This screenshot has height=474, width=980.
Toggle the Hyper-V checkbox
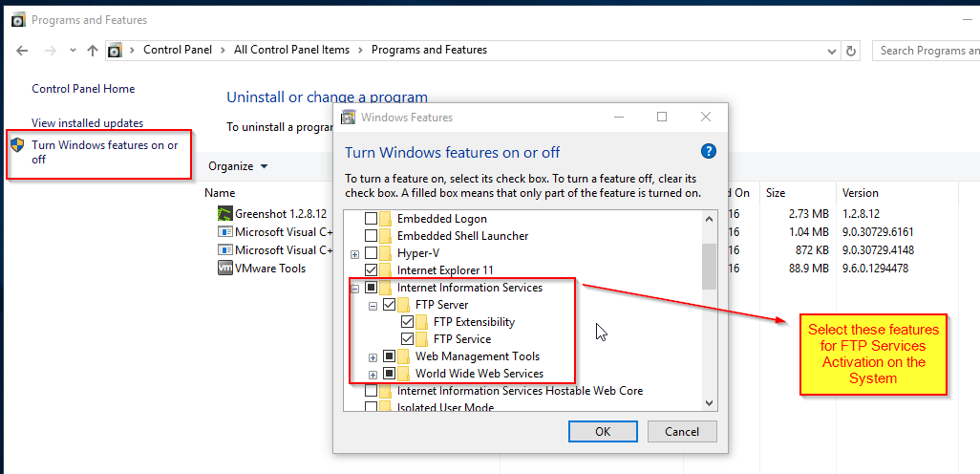371,253
